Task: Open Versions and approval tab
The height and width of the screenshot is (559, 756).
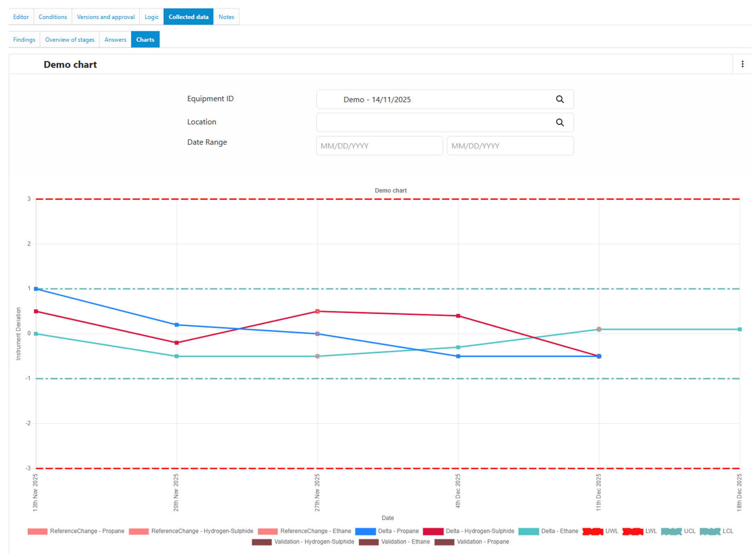Action: 105,17
